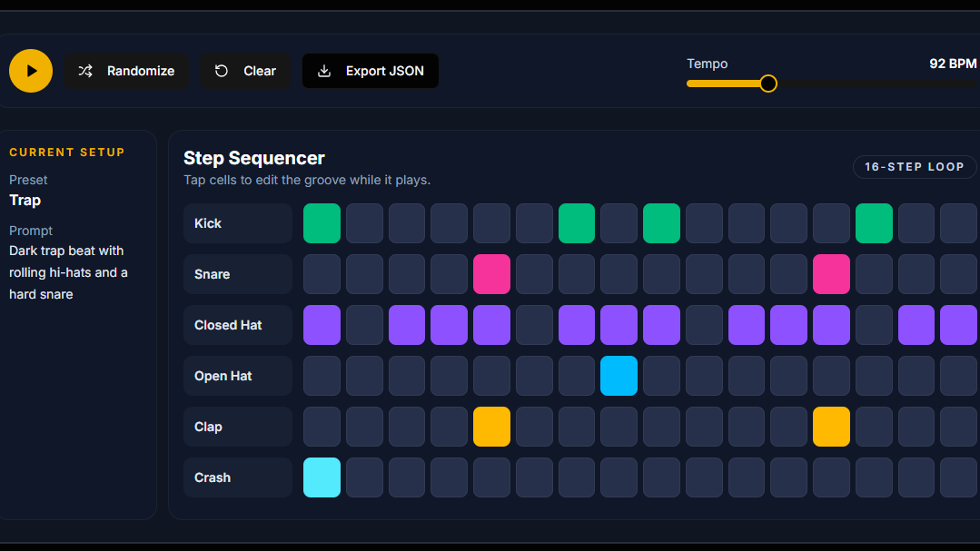Open the 16-STEP LOOP selector

click(914, 166)
